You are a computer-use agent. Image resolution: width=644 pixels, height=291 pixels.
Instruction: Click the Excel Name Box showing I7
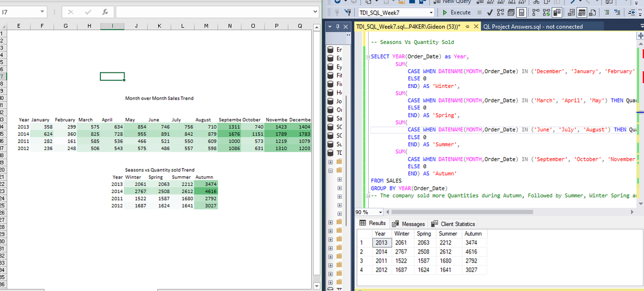point(19,11)
